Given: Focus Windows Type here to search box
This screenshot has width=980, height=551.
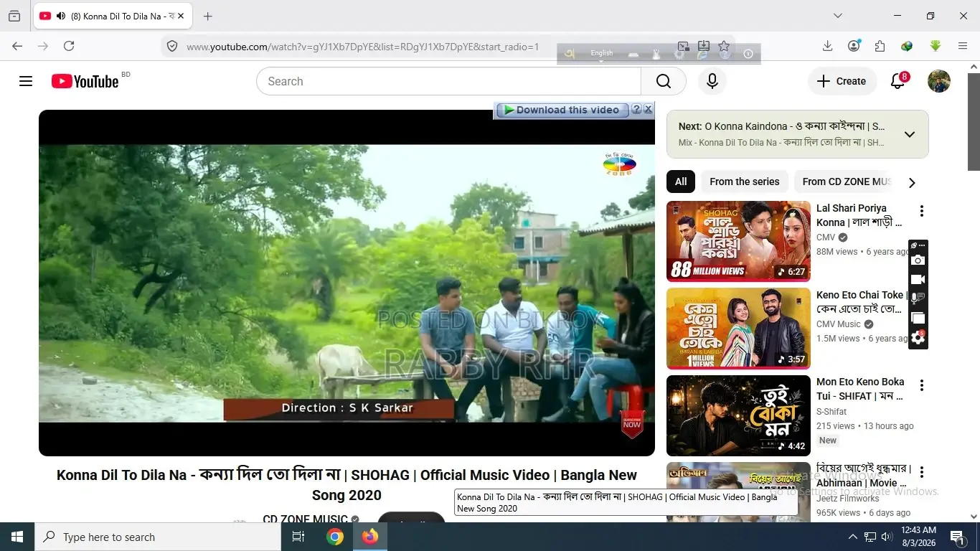Looking at the screenshot, I should pyautogui.click(x=158, y=537).
